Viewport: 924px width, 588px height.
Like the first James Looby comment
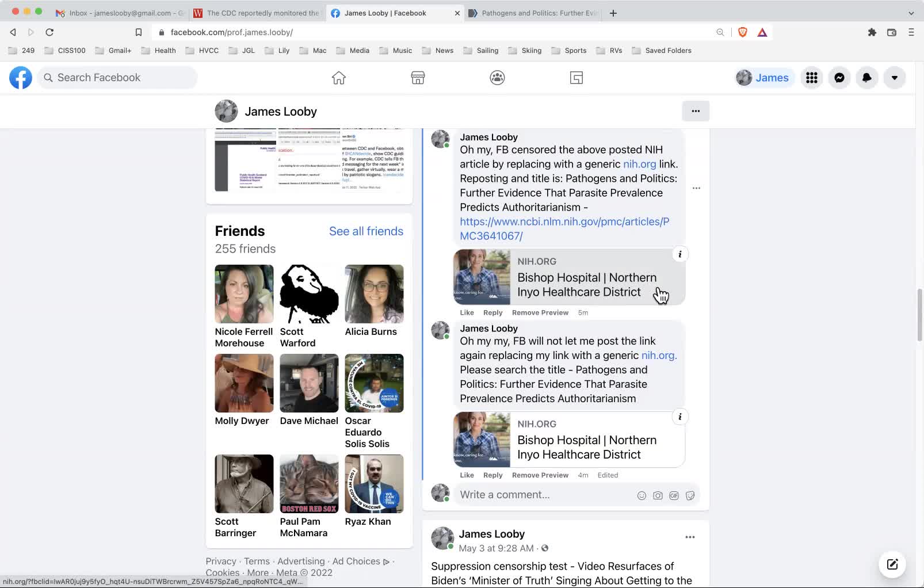467,312
